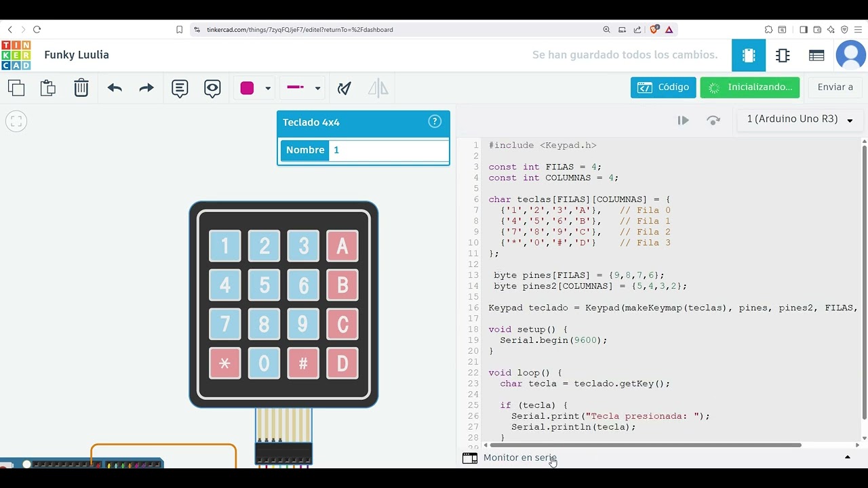Open the component list view icon
The image size is (868, 488).
pos(816,56)
